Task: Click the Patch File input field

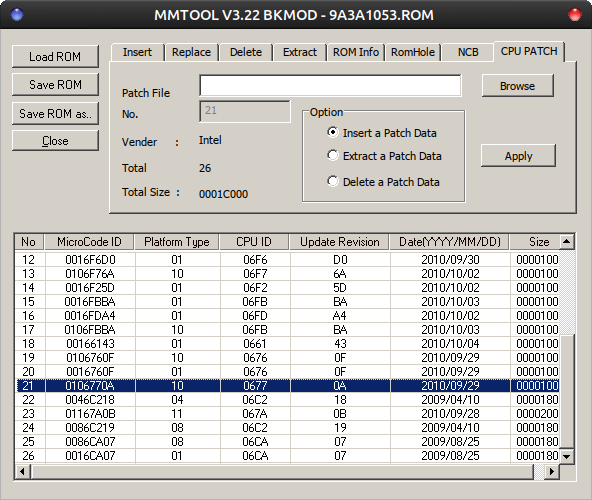Action: click(x=330, y=85)
